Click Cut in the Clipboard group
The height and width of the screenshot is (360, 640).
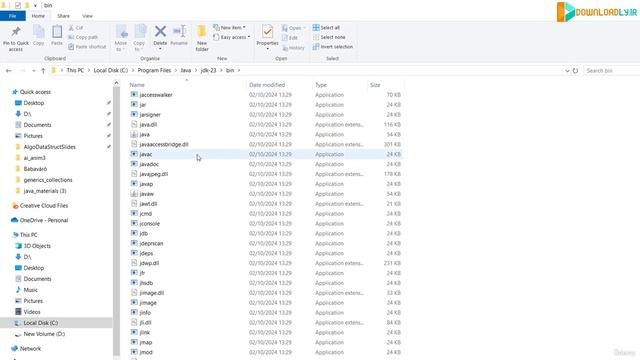click(76, 28)
